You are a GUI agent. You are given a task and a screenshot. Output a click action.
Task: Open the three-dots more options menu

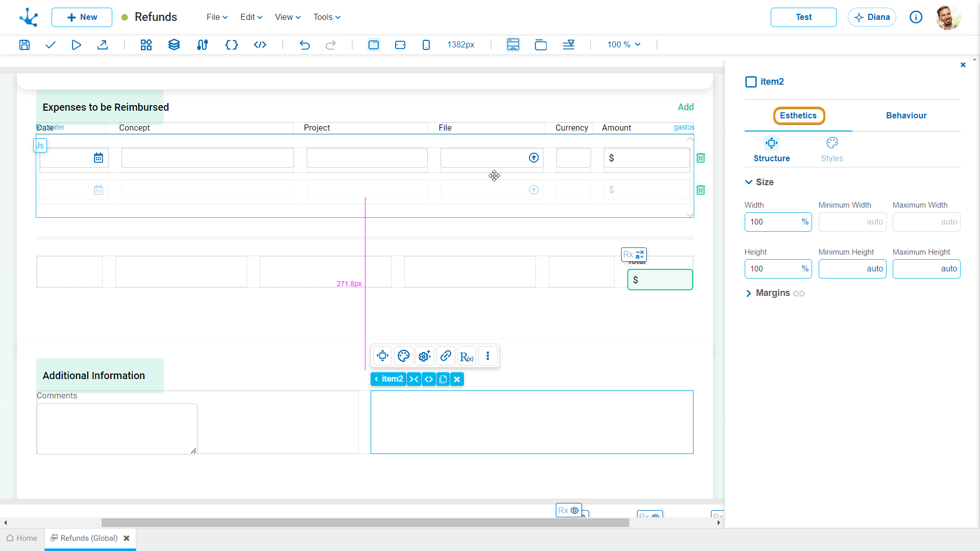tap(488, 356)
